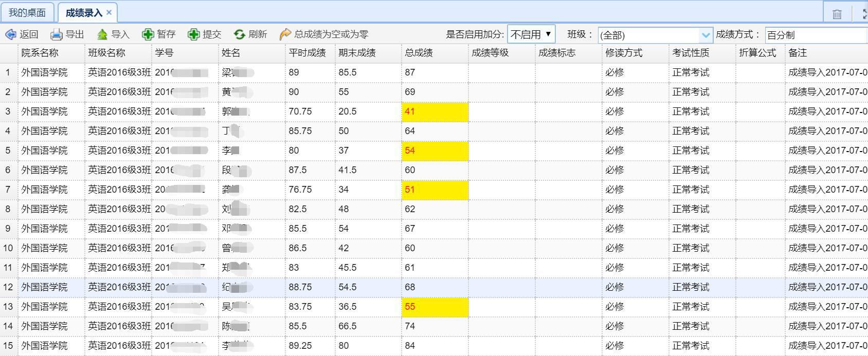Click the 总成绩 column header

419,53
